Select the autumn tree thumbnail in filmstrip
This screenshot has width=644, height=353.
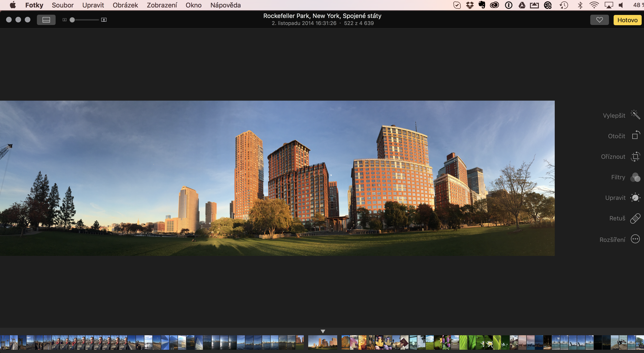346,342
